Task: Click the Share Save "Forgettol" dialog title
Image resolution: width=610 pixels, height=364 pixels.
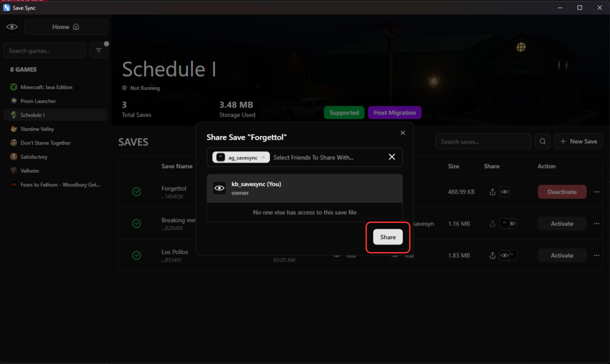Action: click(247, 138)
